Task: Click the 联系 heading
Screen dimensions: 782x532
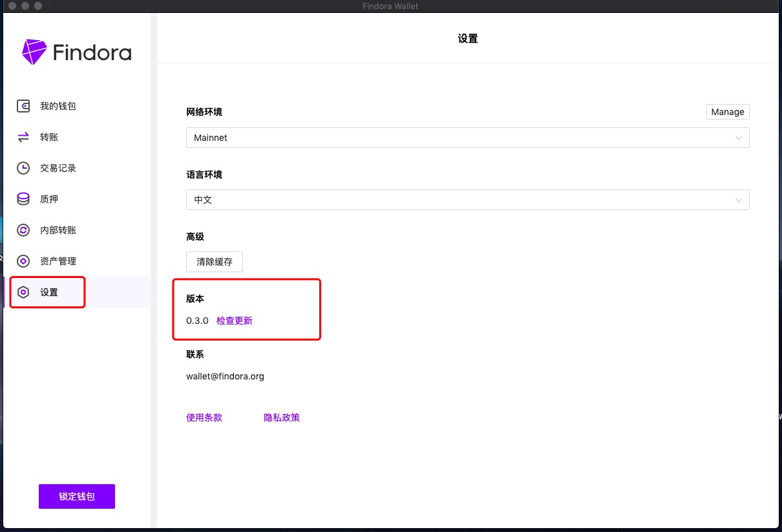Action: coord(195,354)
